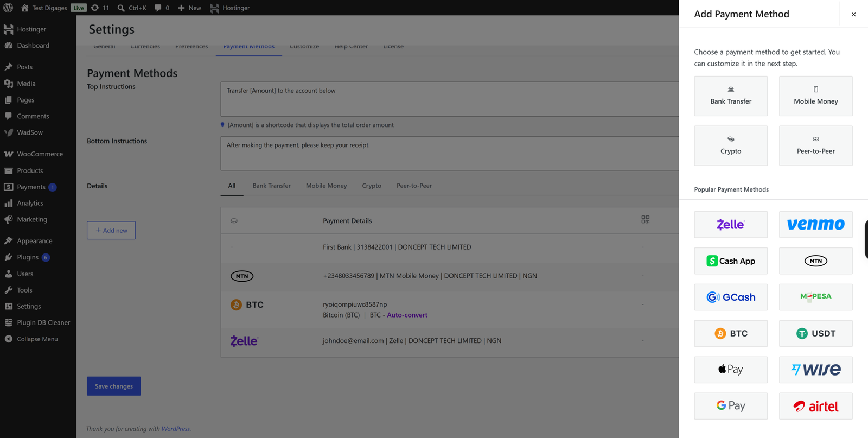Edit the Top Instructions text field

(450, 99)
